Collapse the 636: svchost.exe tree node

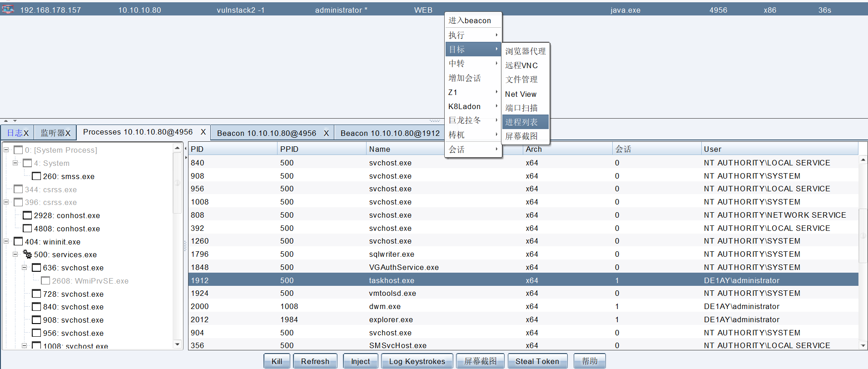(x=25, y=268)
